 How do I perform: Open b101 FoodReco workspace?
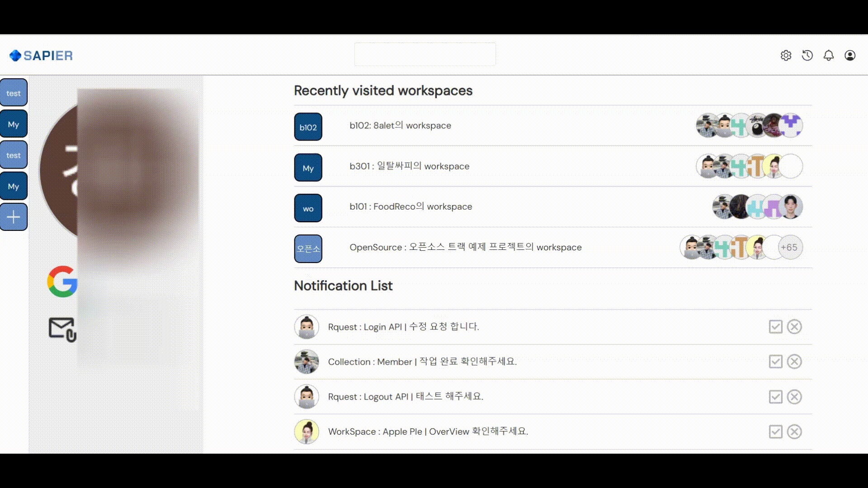pos(410,207)
